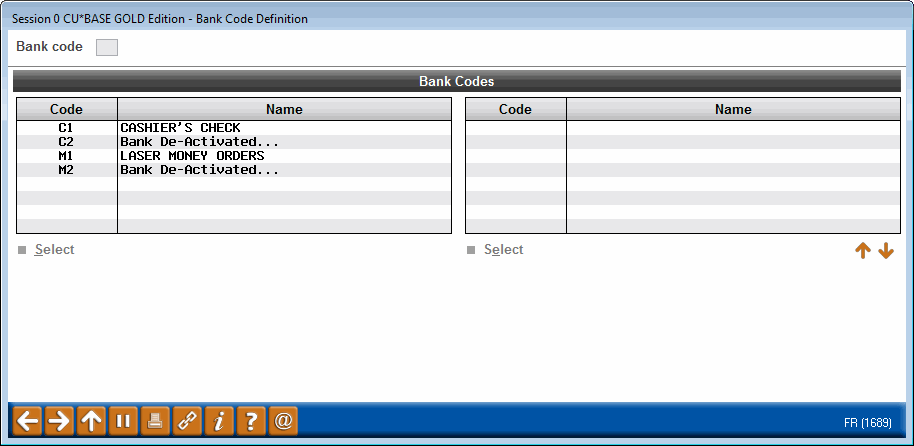This screenshot has width=914, height=446.
Task: Click the left table Name column header
Action: click(x=284, y=109)
